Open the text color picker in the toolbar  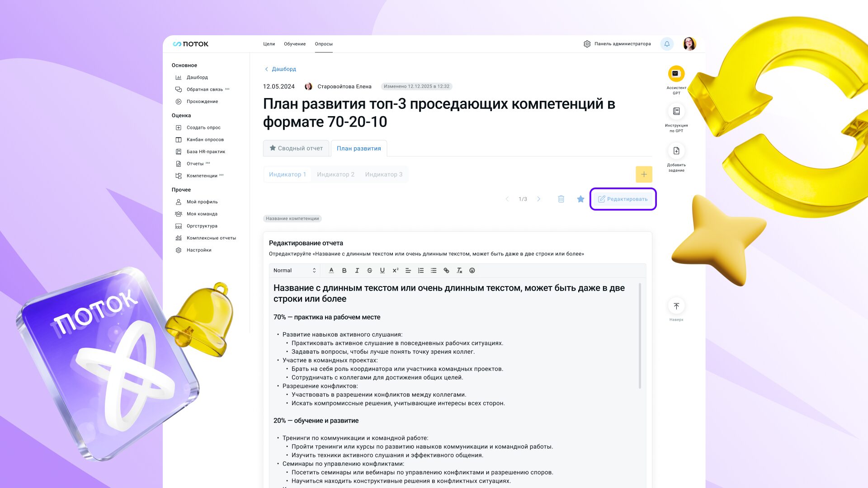click(x=331, y=270)
